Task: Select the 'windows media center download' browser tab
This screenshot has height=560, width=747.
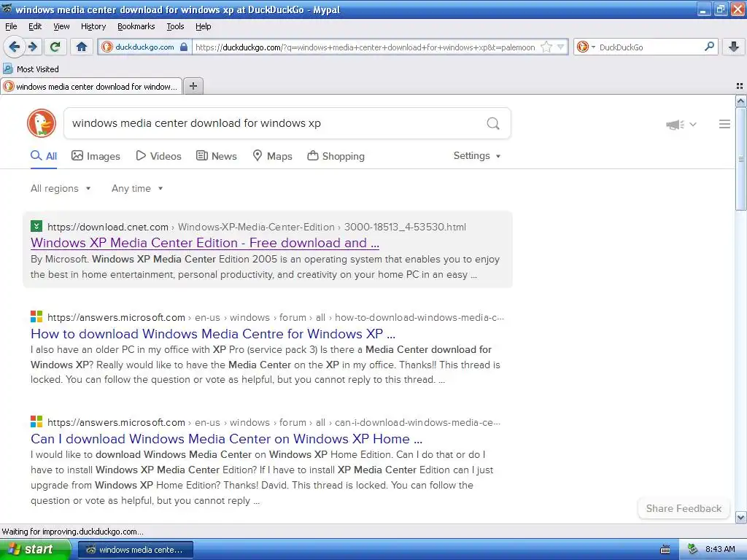Action: point(91,87)
